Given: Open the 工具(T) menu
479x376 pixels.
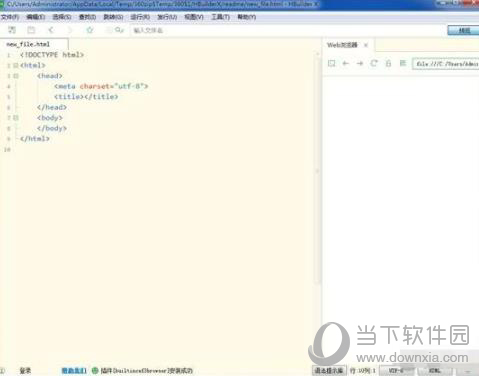Looking at the screenshot, I should (220, 17).
